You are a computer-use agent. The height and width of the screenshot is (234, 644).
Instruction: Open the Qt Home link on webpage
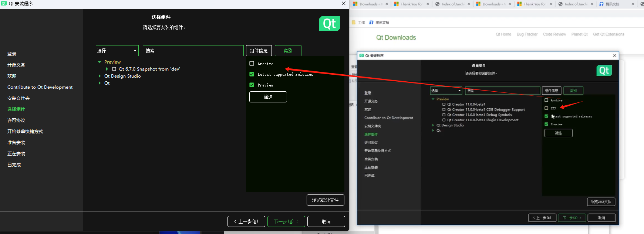(x=503, y=34)
